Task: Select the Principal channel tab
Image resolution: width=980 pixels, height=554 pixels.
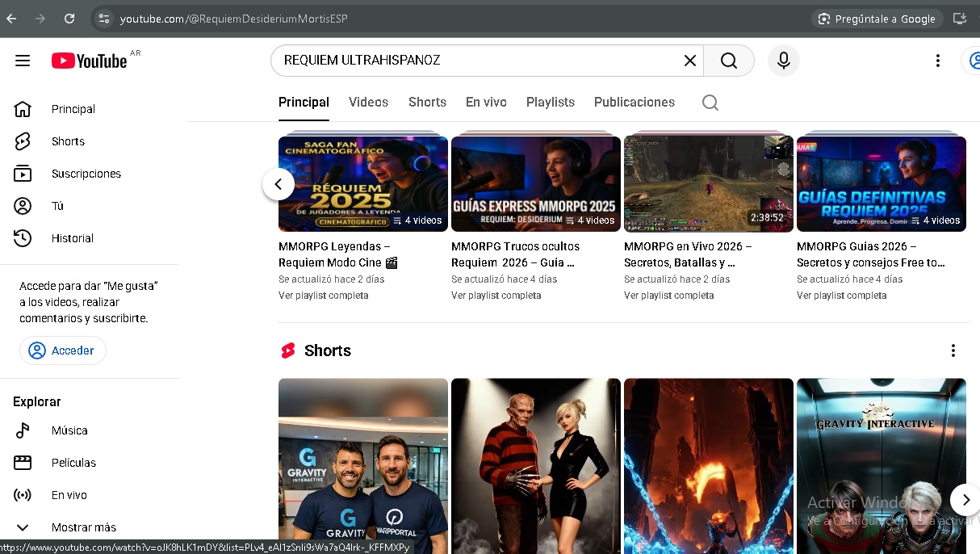Action: 304,103
